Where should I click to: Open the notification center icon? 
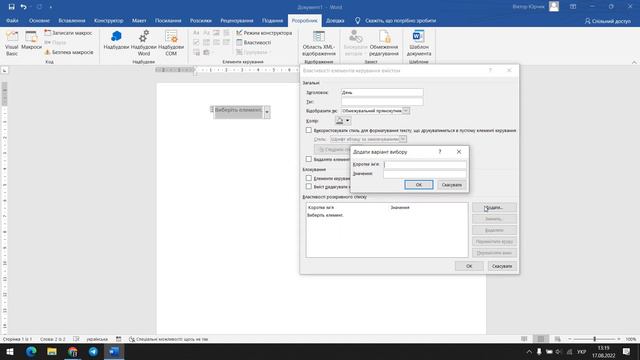pyautogui.click(x=627, y=351)
